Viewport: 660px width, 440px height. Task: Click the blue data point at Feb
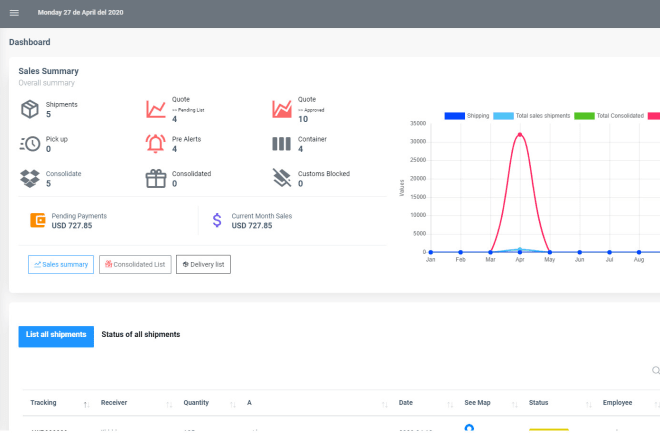click(460, 252)
